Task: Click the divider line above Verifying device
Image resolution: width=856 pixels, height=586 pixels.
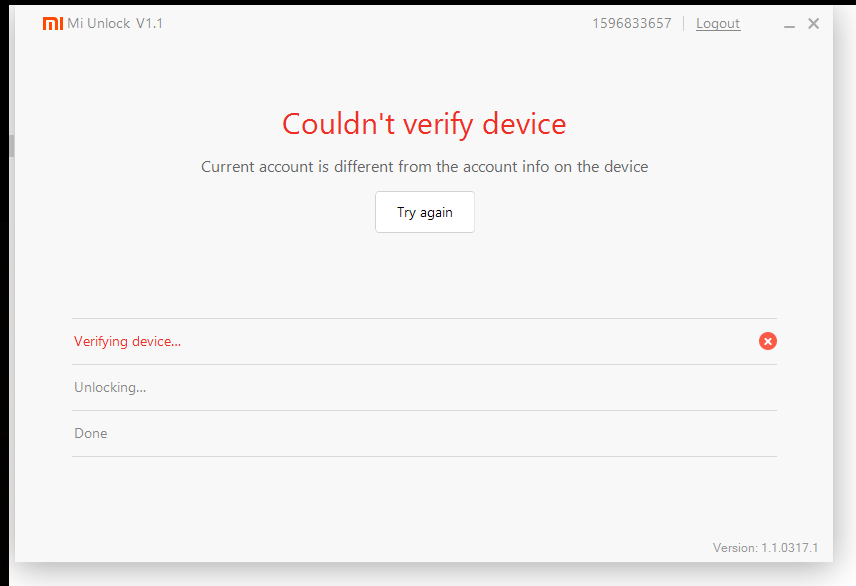Action: (424, 319)
